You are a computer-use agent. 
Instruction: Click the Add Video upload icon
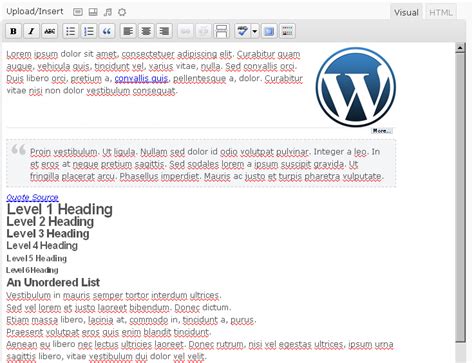(93, 12)
